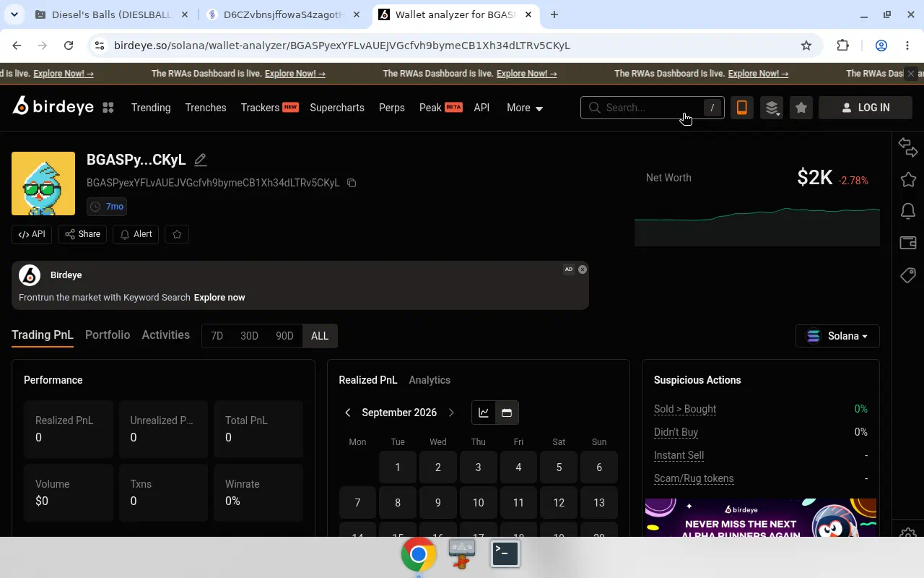This screenshot has width=924, height=578.
Task: Switch to the Activities tab
Action: pos(166,335)
